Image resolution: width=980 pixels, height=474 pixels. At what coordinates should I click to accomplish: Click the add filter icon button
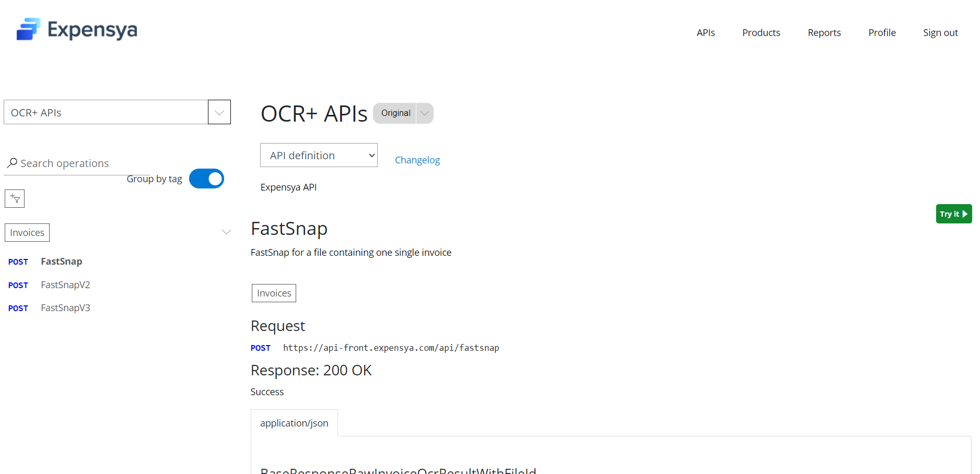[15, 198]
